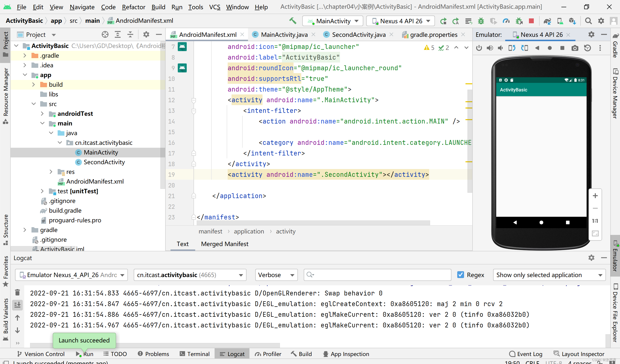Open the Terminal tool window
Screen dimensions: 620x364
point(195,354)
